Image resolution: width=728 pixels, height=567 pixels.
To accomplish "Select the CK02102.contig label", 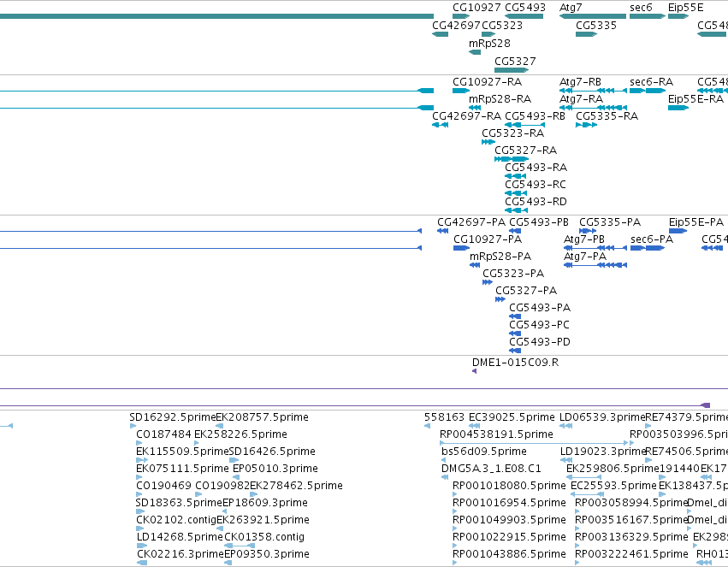I will click(x=176, y=520).
